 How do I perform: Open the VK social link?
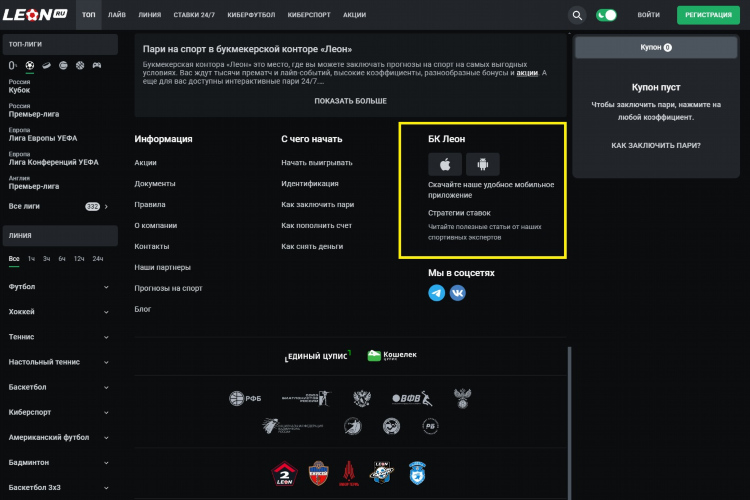pos(458,293)
